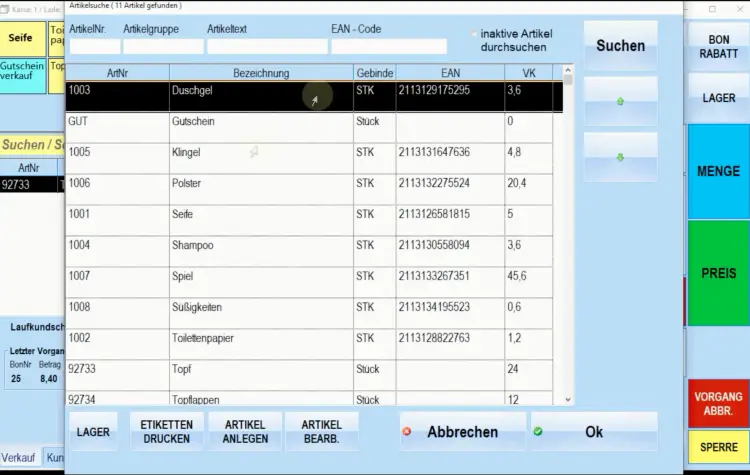Sort table by ArtNr column header
The height and width of the screenshot is (475, 750).
pos(117,73)
